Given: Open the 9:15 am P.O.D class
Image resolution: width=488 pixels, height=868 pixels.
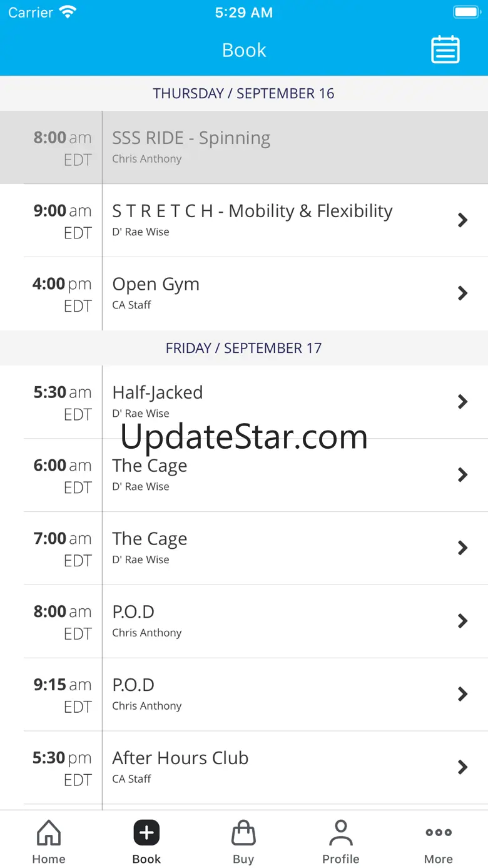Looking at the screenshot, I should [250, 695].
